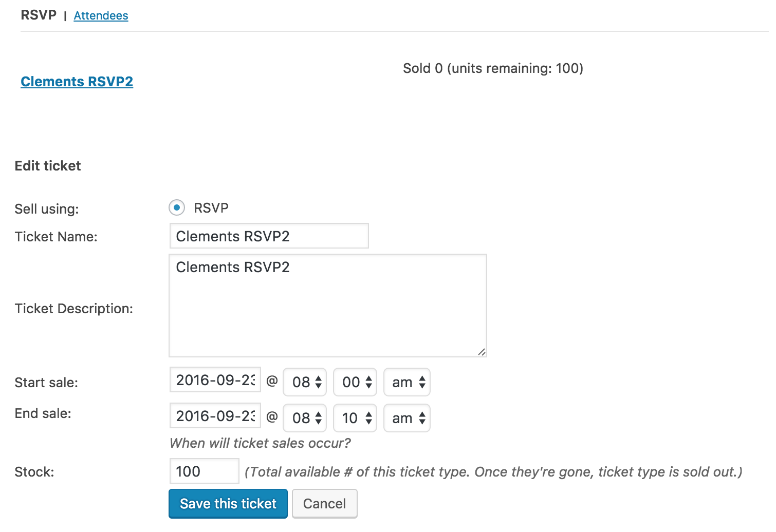
Task: Click the RSVP heading tab
Action: tap(39, 15)
